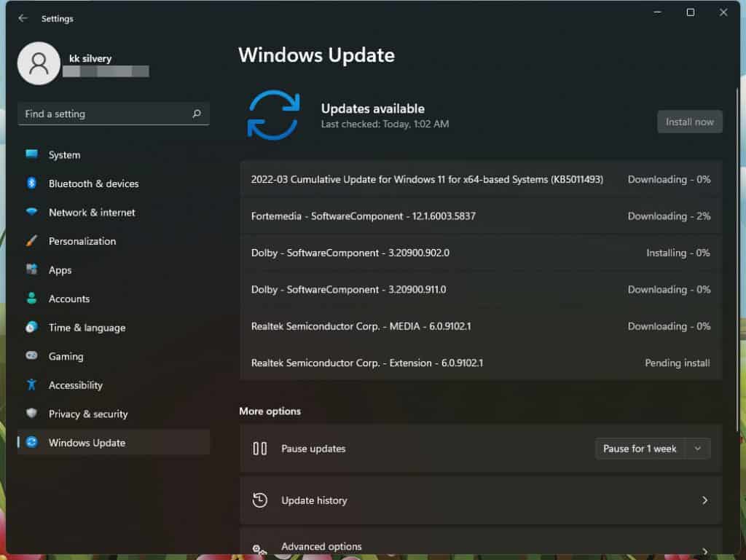Click the Pause updates pause icon

pos(260,449)
